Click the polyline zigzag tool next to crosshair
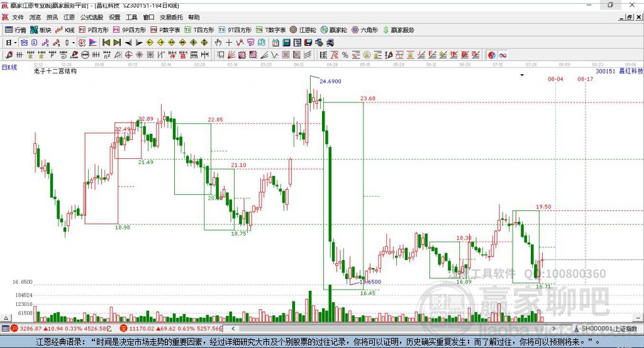 240,43
